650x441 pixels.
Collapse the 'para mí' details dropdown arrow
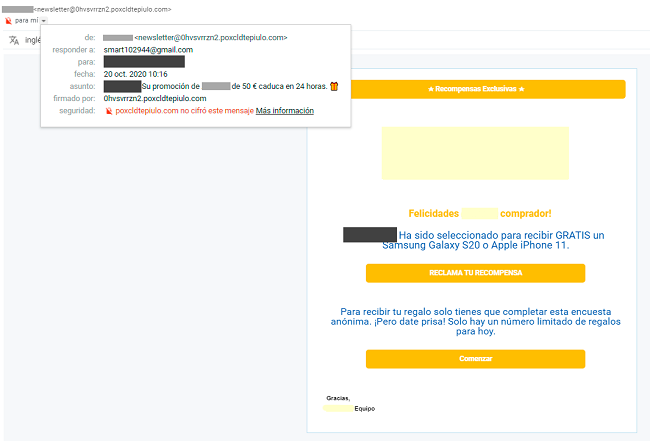(44, 20)
